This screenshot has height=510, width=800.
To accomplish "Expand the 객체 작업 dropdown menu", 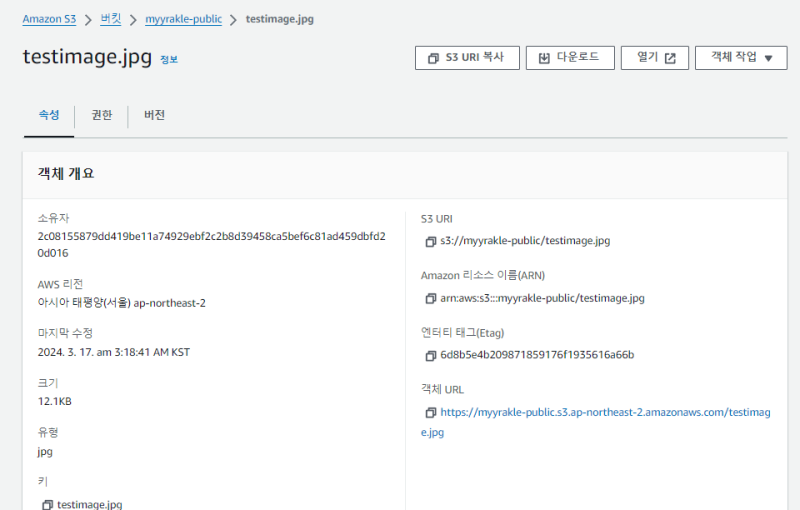I will coord(741,58).
